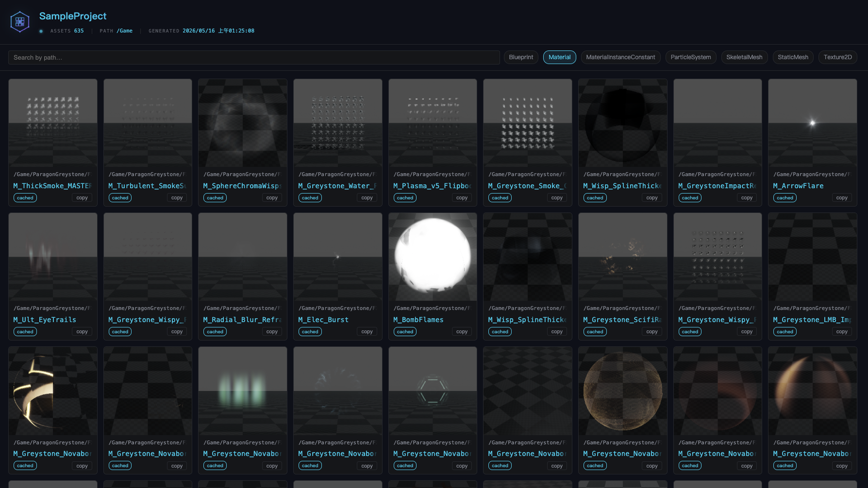Select the M_ArrowFlare name text
This screenshot has height=488, width=868.
798,186
